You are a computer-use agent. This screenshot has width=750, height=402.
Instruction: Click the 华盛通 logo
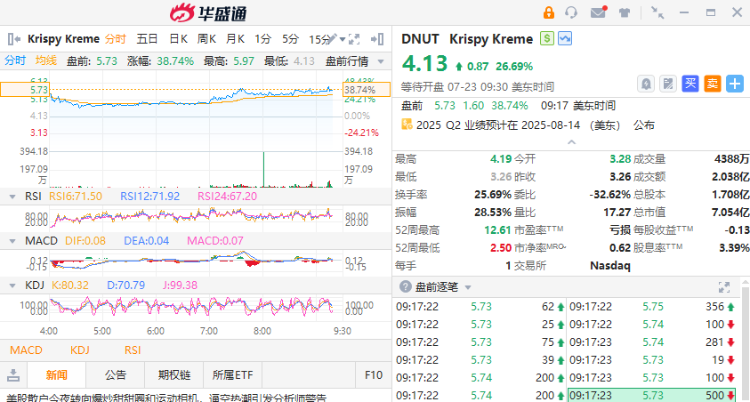pos(208,12)
